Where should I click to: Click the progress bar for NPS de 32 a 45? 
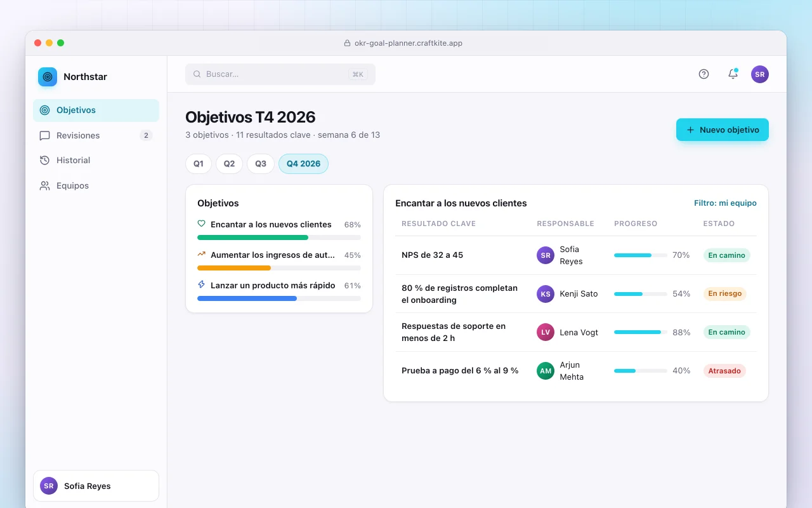pyautogui.click(x=641, y=255)
